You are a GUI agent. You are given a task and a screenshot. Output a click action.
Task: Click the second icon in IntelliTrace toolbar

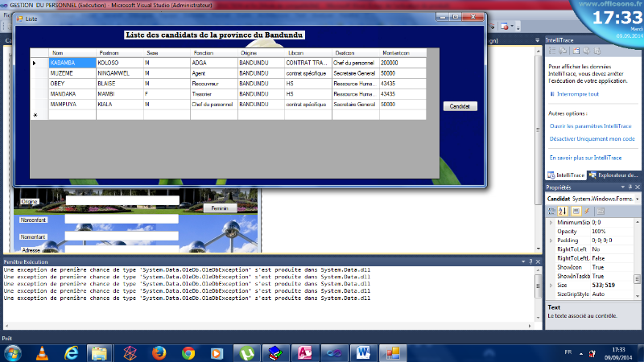(x=563, y=51)
